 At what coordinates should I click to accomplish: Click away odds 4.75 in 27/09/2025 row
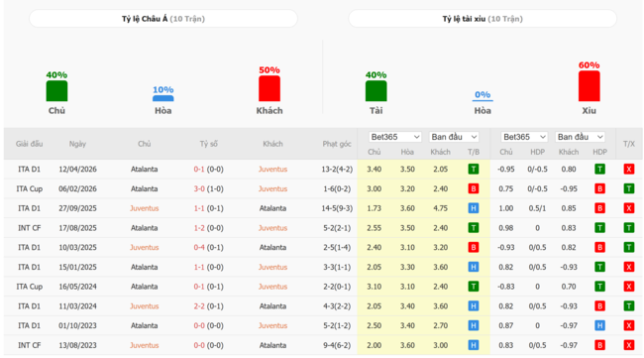[440, 208]
